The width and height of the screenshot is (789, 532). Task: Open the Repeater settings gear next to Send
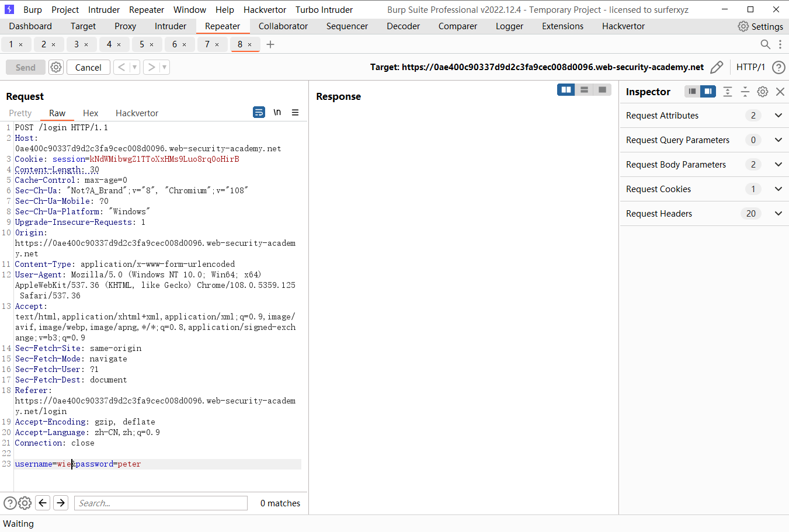point(55,67)
